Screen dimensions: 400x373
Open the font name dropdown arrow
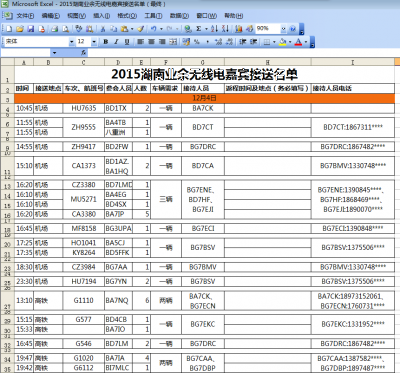pos(72,42)
